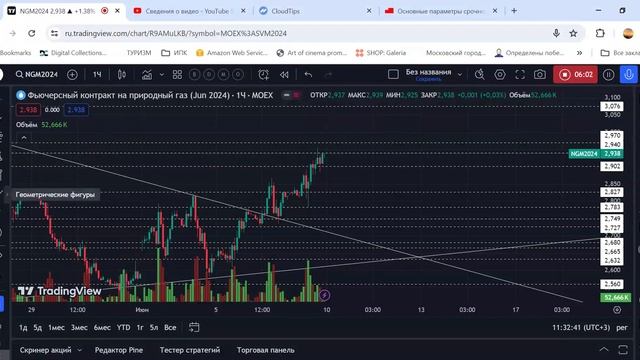The width and height of the screenshot is (640, 360).
Task: Open a new browser tab
Action: (x=514, y=11)
